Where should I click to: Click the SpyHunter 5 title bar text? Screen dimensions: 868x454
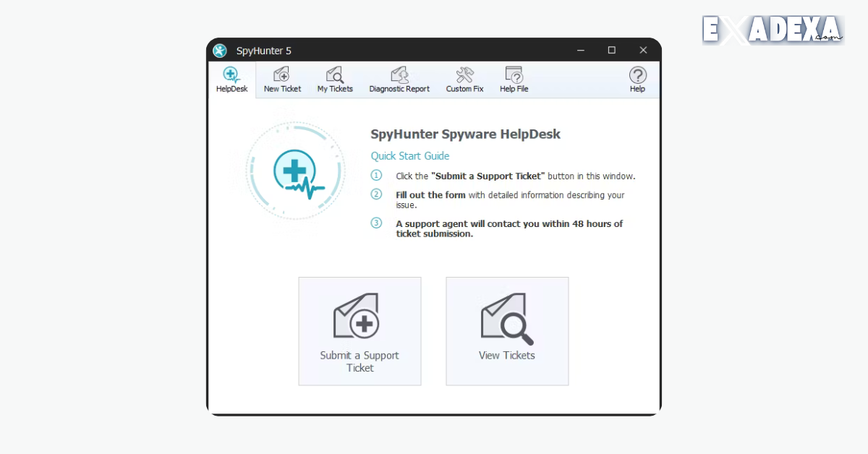point(264,51)
